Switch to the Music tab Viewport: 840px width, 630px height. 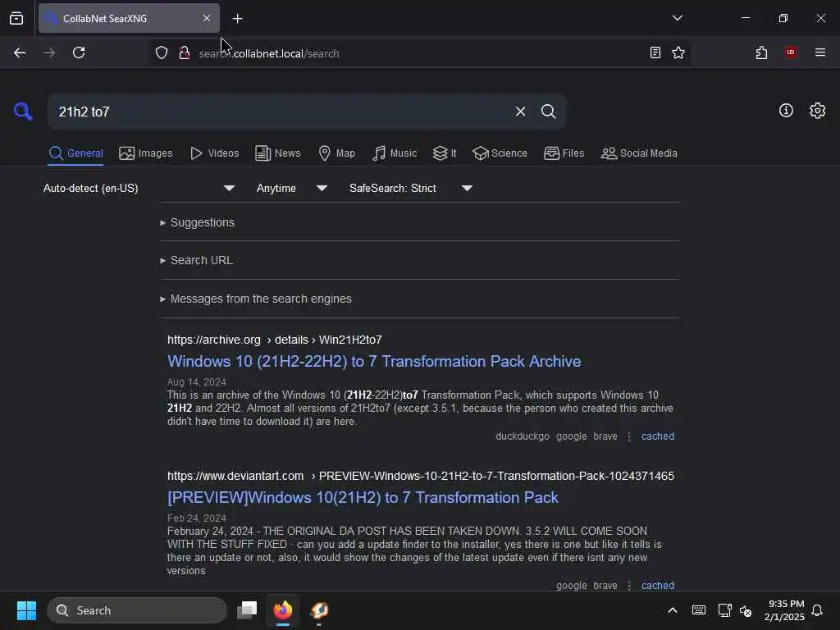point(395,153)
